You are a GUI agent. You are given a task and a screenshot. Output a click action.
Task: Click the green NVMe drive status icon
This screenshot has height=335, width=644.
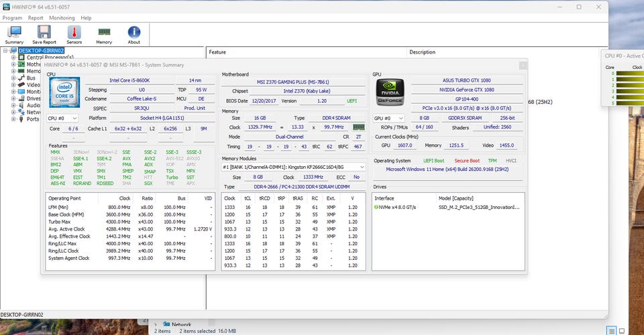tap(376, 207)
